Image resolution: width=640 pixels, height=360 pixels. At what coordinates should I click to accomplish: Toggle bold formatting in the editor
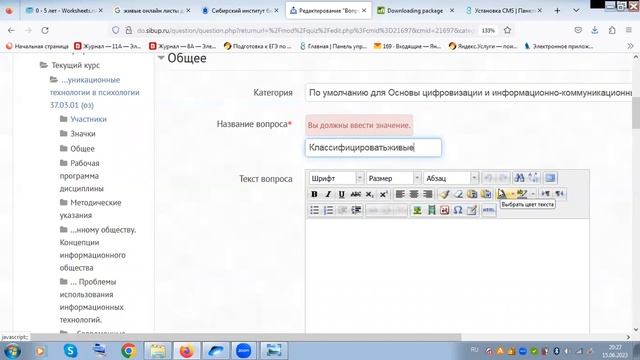coord(314,194)
